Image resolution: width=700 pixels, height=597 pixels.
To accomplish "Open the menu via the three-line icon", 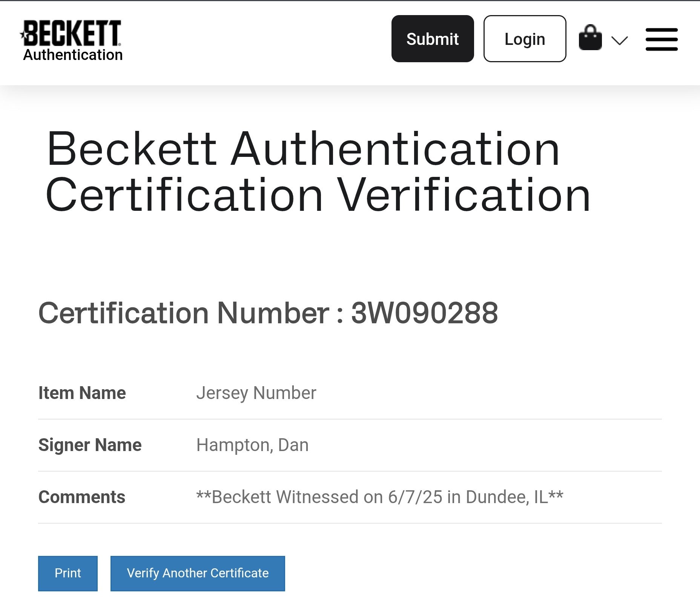I will [662, 38].
